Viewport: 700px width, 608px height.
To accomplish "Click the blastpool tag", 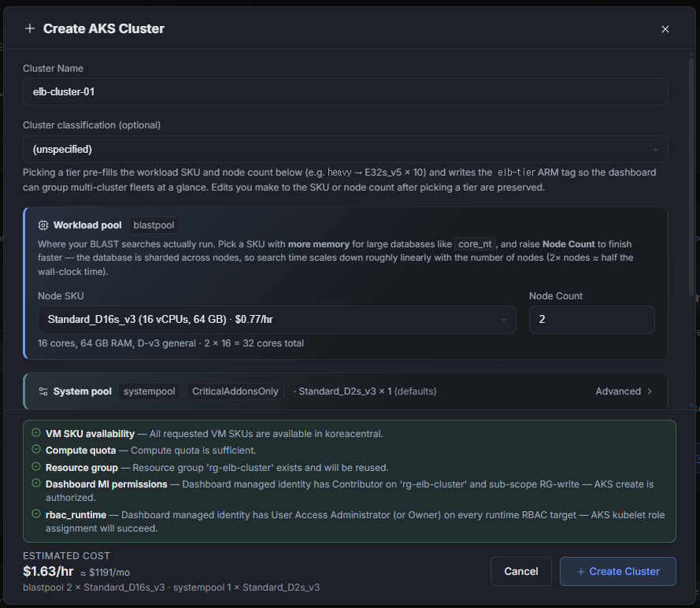I will coord(154,225).
